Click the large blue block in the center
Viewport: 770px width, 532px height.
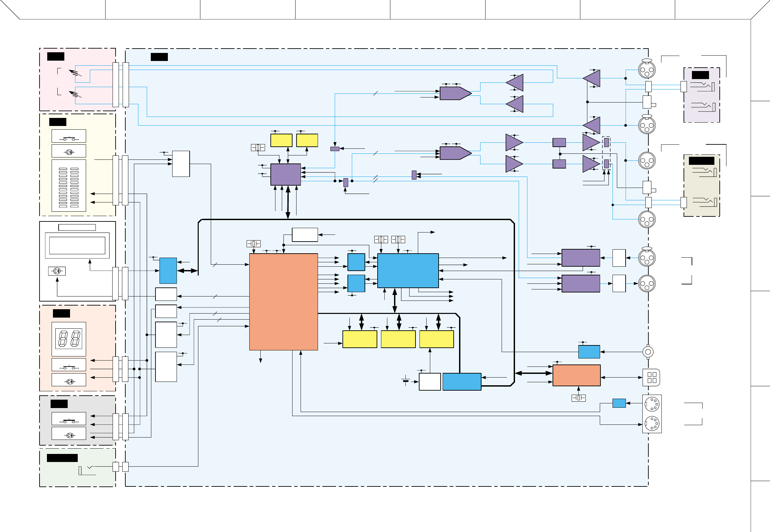408,270
